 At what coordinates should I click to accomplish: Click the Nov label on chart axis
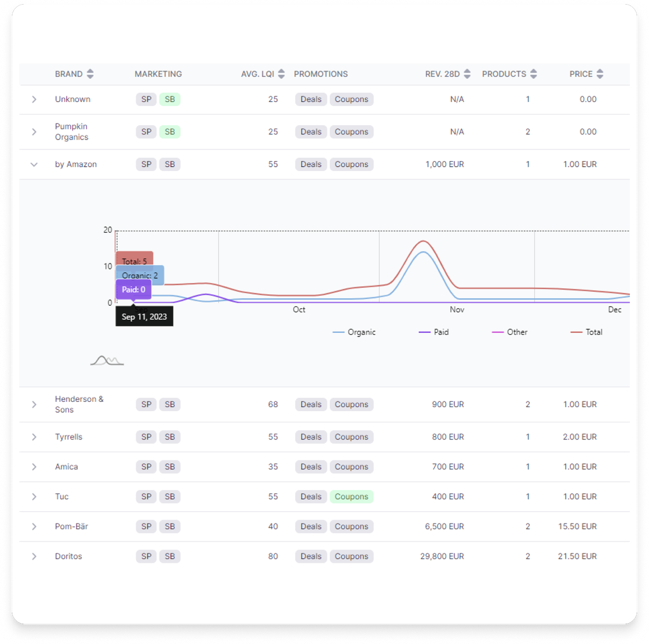click(x=457, y=310)
